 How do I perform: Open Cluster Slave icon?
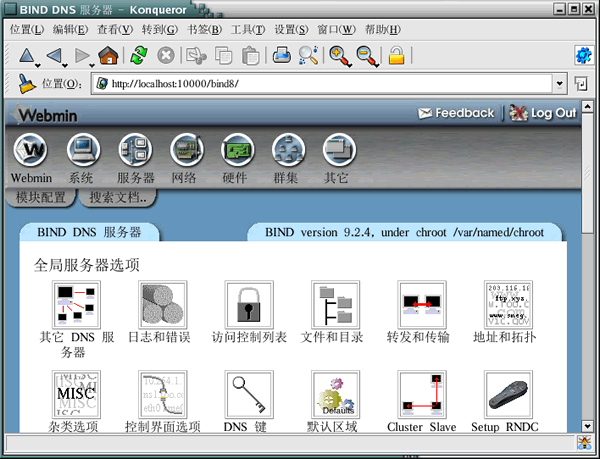[422, 394]
